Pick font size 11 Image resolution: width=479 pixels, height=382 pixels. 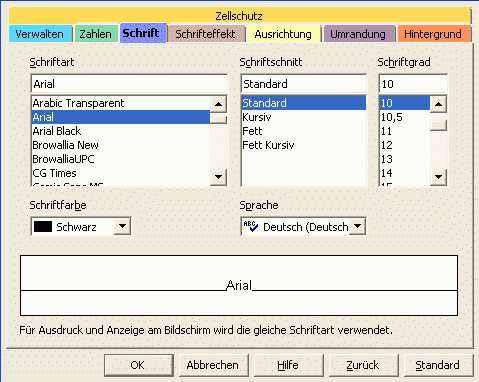point(405,131)
